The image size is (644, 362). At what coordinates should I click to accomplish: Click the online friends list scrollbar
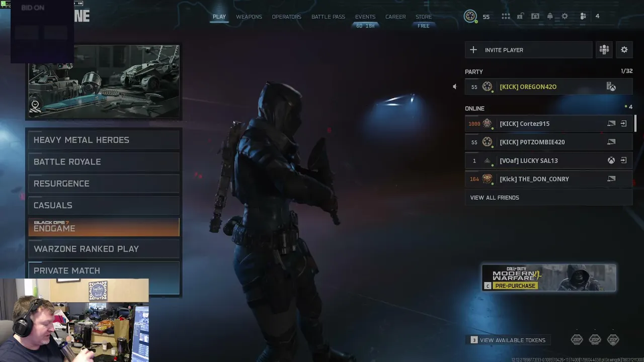[635, 123]
